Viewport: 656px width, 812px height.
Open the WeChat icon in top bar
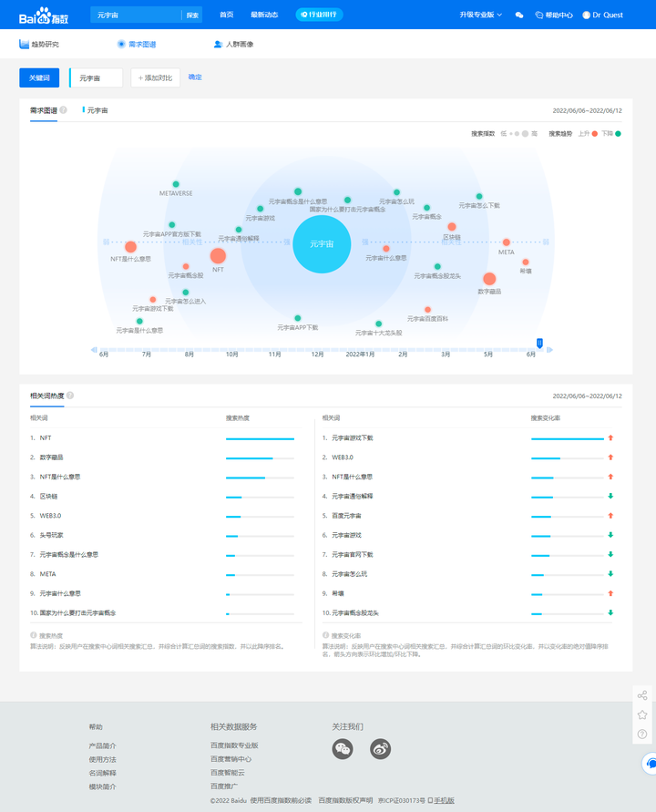519,15
